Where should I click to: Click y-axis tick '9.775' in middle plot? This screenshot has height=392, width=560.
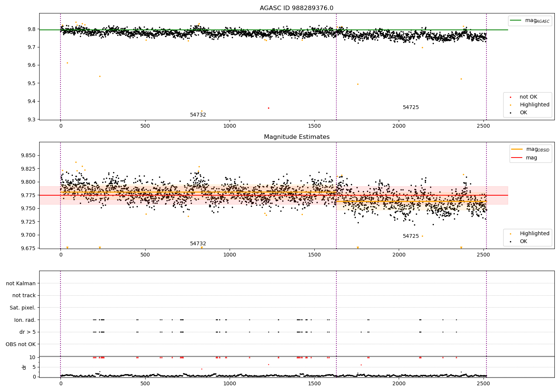pos(28,195)
